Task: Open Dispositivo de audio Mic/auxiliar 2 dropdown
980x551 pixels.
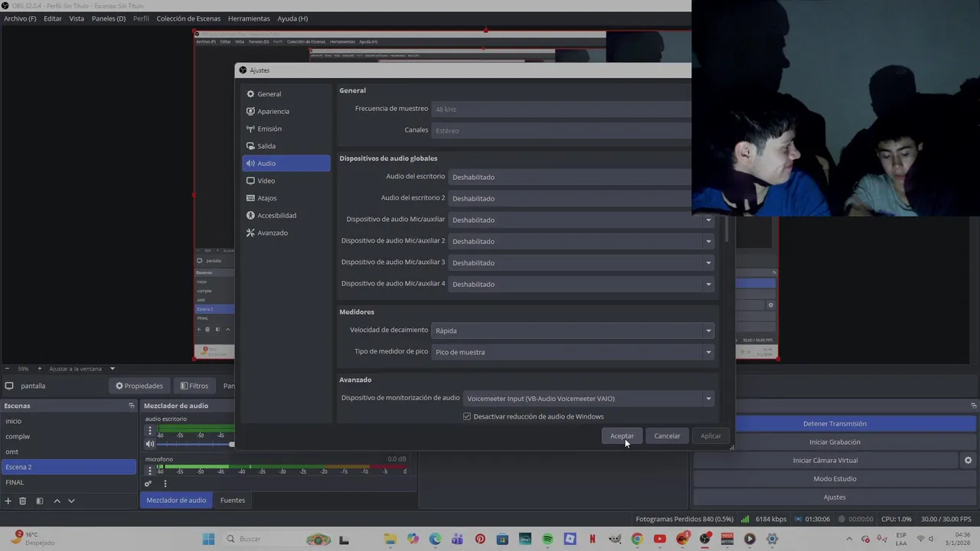Action: (x=582, y=241)
